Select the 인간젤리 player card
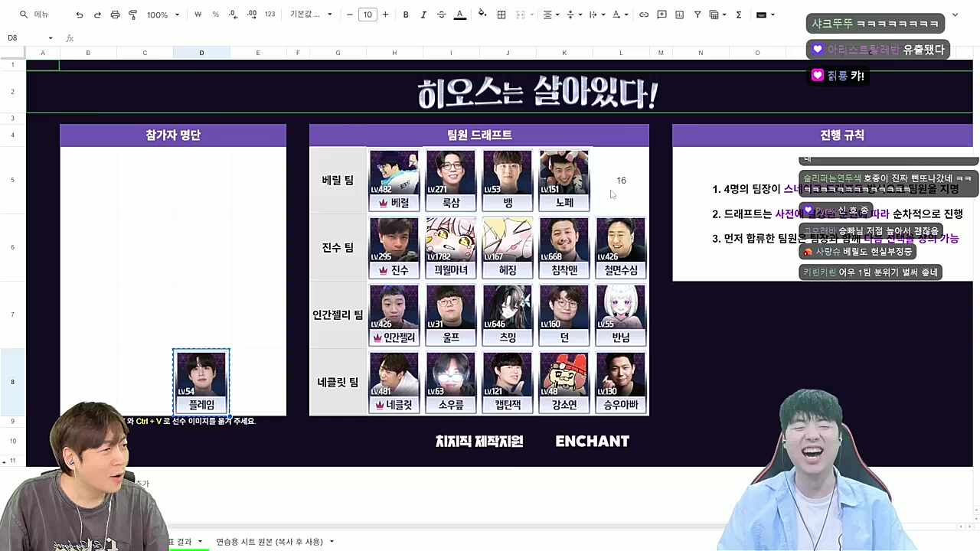 [394, 315]
